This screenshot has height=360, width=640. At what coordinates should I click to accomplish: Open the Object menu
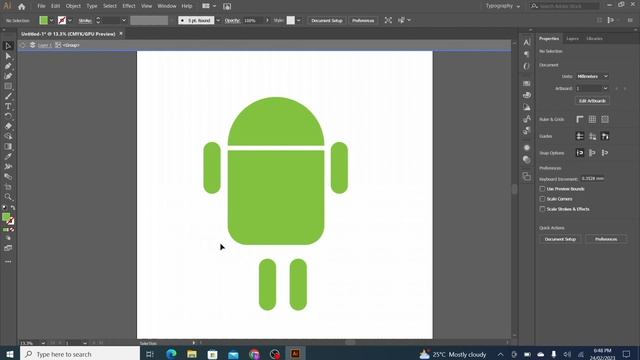tap(73, 6)
